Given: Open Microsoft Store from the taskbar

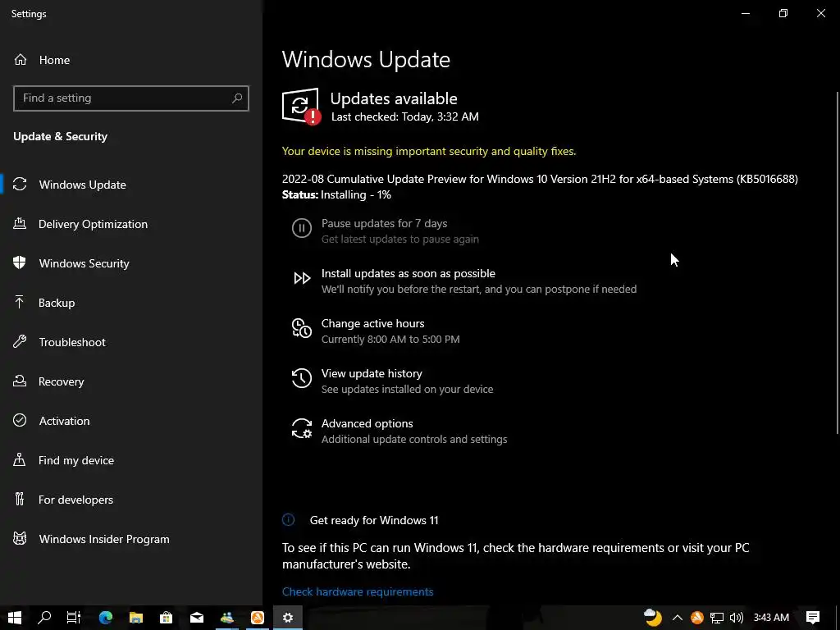Looking at the screenshot, I should pos(166,618).
